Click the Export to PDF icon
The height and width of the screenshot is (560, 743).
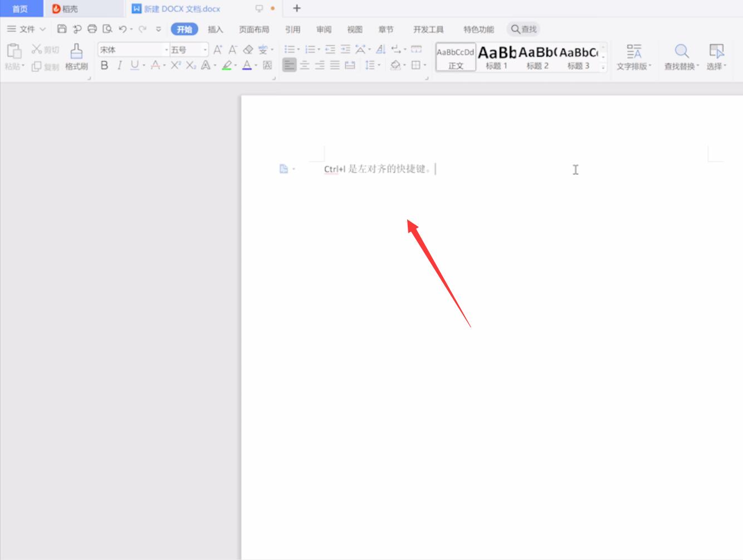(77, 29)
